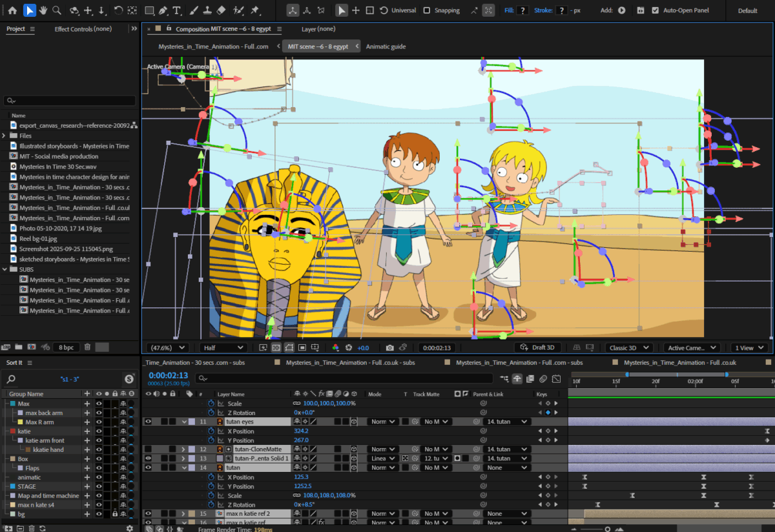Click the Default workspace button

(x=748, y=10)
